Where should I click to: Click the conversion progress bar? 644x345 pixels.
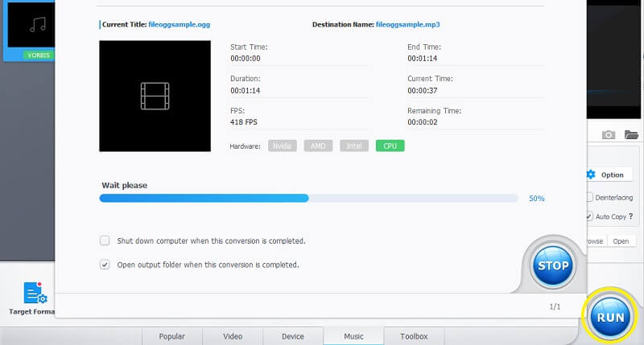click(x=308, y=198)
